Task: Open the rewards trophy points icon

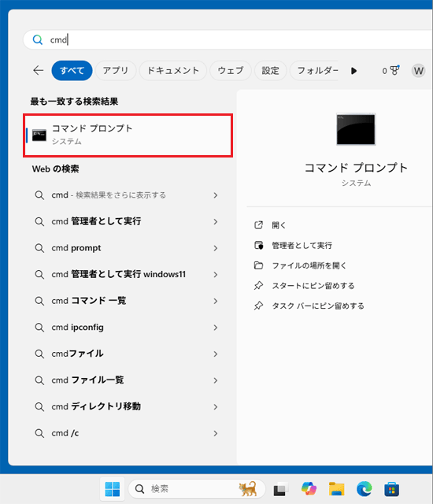Action: [394, 70]
